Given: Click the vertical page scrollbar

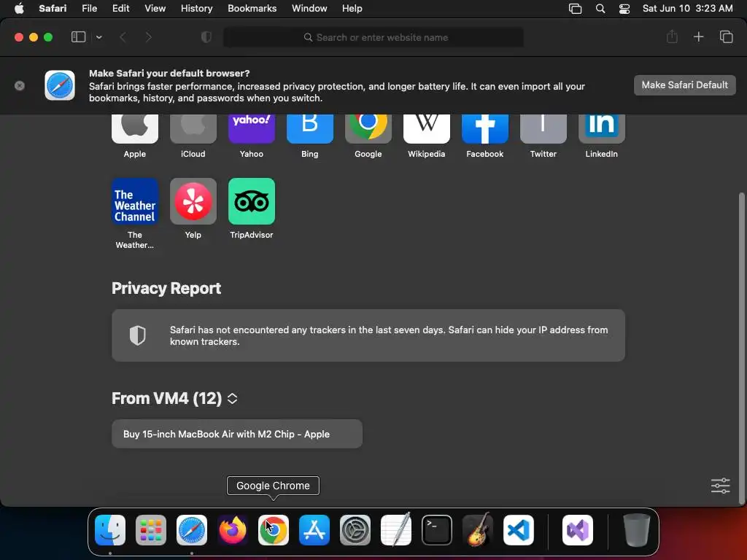Looking at the screenshot, I should tap(741, 348).
